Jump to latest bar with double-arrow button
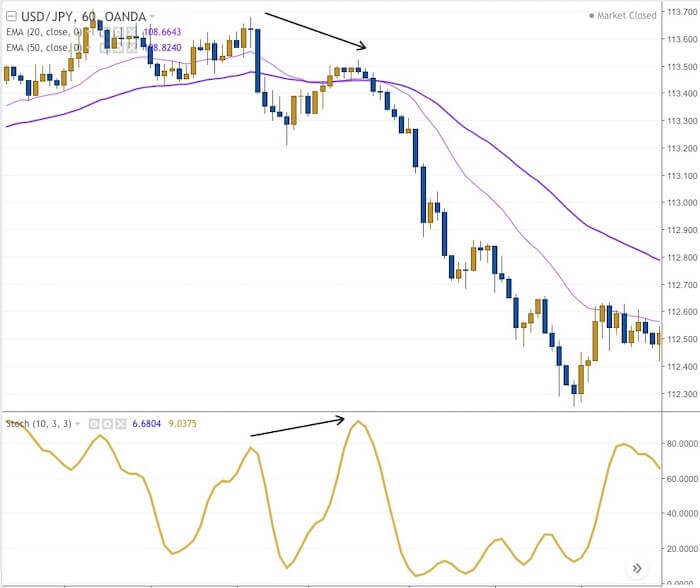This screenshot has width=700, height=588. click(636, 567)
